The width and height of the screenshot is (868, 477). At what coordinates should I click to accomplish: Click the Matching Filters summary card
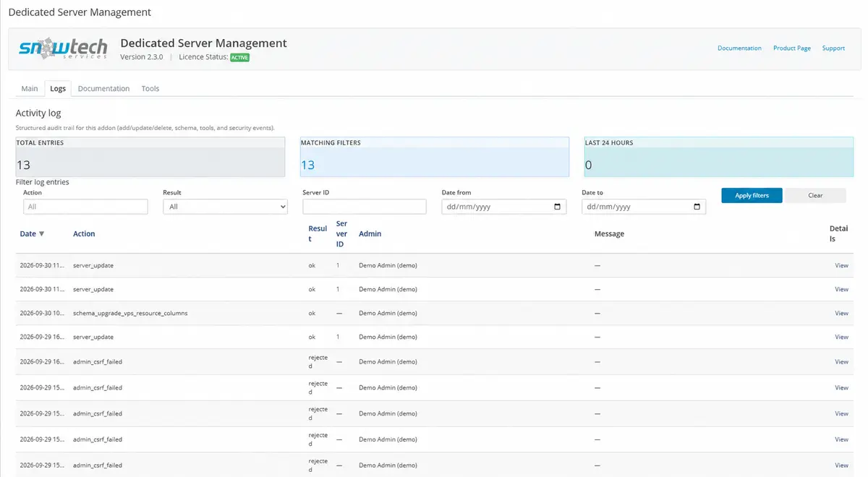coord(435,157)
